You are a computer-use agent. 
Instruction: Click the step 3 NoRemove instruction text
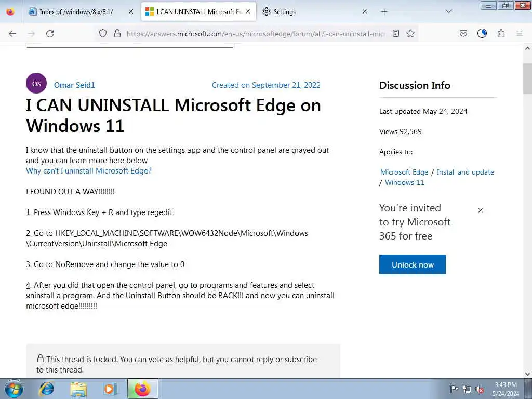pos(105,264)
